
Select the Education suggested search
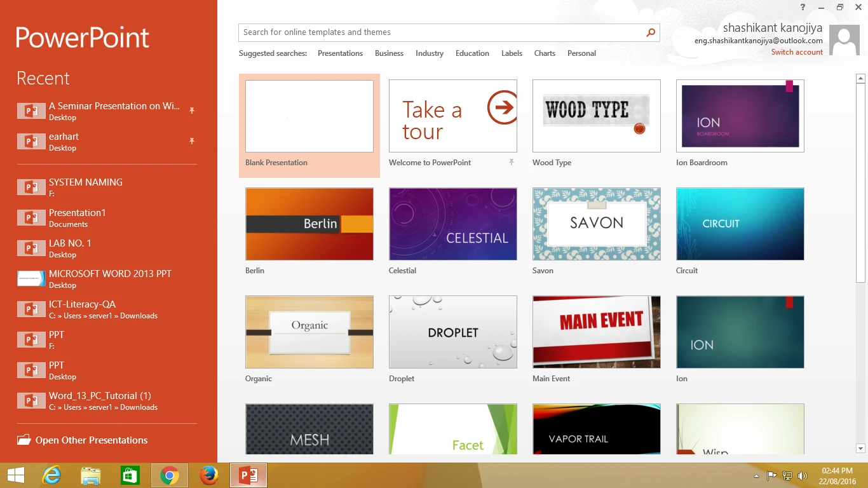(x=472, y=53)
